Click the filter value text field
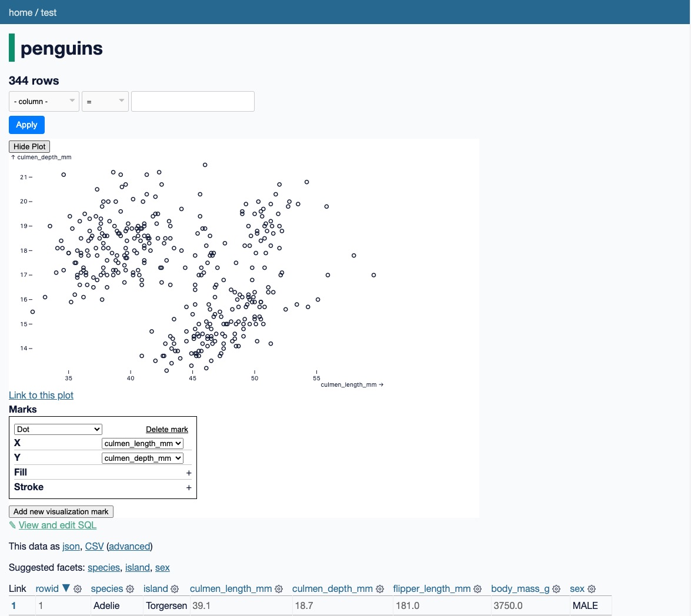 [x=192, y=101]
